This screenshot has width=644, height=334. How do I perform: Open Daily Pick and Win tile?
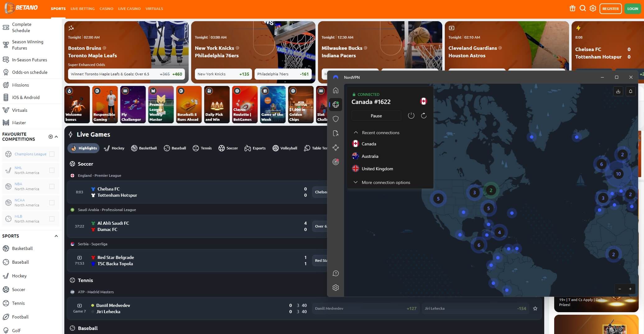217,105
